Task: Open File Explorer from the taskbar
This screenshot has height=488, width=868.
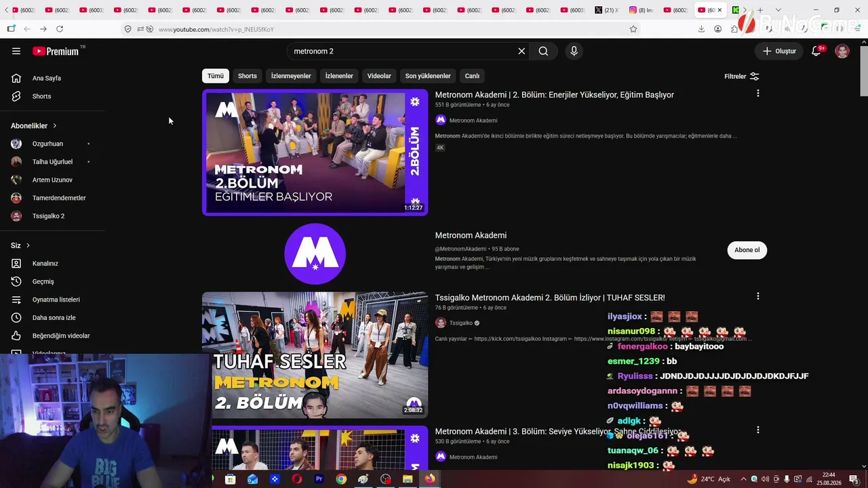Action: (408, 479)
